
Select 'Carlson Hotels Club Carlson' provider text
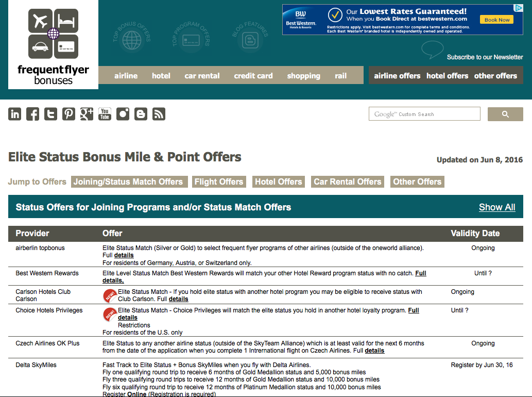click(x=43, y=295)
